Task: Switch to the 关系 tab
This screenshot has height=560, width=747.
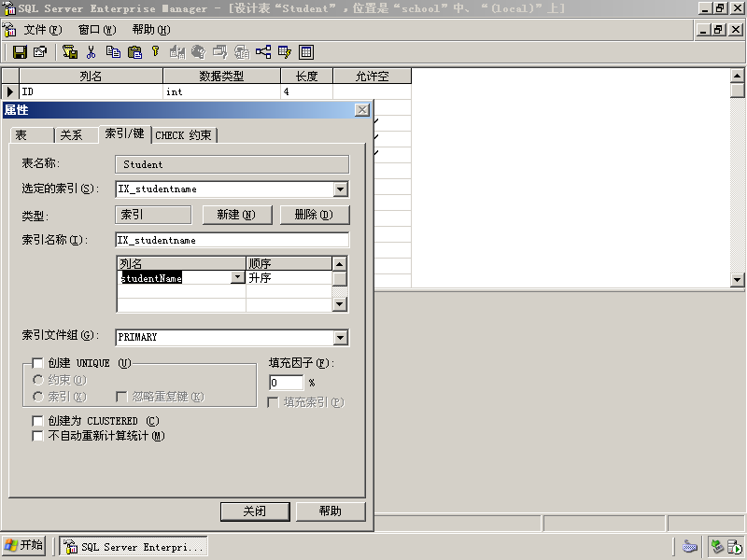Action: click(x=77, y=135)
